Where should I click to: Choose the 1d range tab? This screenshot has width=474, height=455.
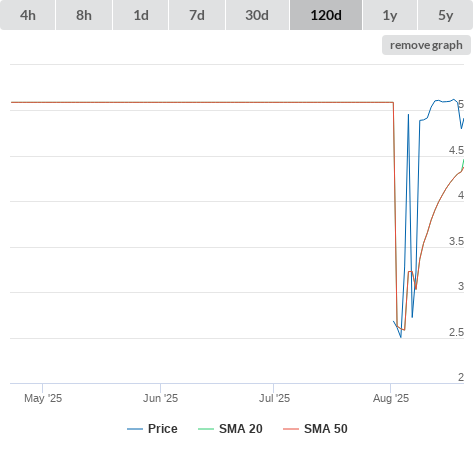click(141, 15)
